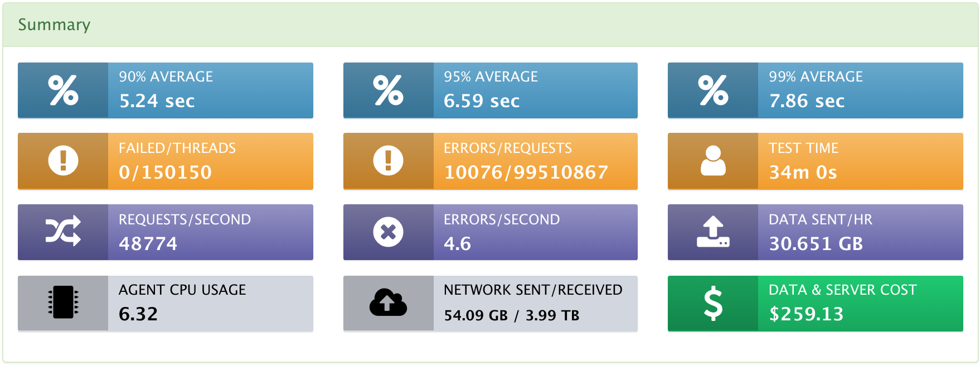This screenshot has height=365, width=980.
Task: Click the X circle icon for Errors/Second
Action: pyautogui.click(x=388, y=232)
